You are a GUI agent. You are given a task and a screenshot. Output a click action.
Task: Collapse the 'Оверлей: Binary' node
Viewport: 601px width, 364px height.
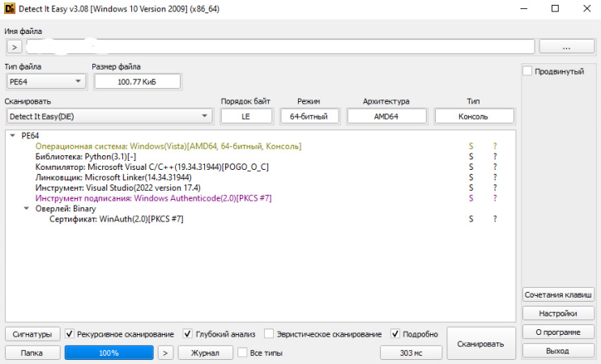click(x=27, y=209)
